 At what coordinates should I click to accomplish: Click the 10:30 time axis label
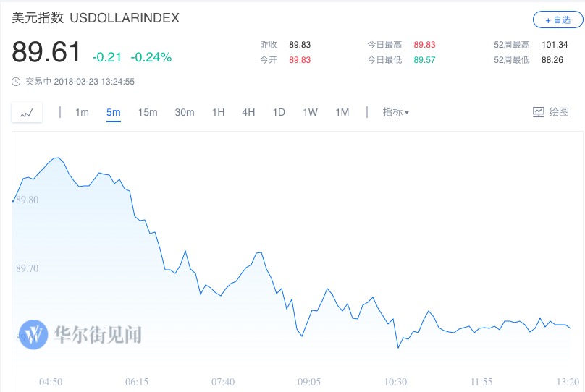point(395,382)
